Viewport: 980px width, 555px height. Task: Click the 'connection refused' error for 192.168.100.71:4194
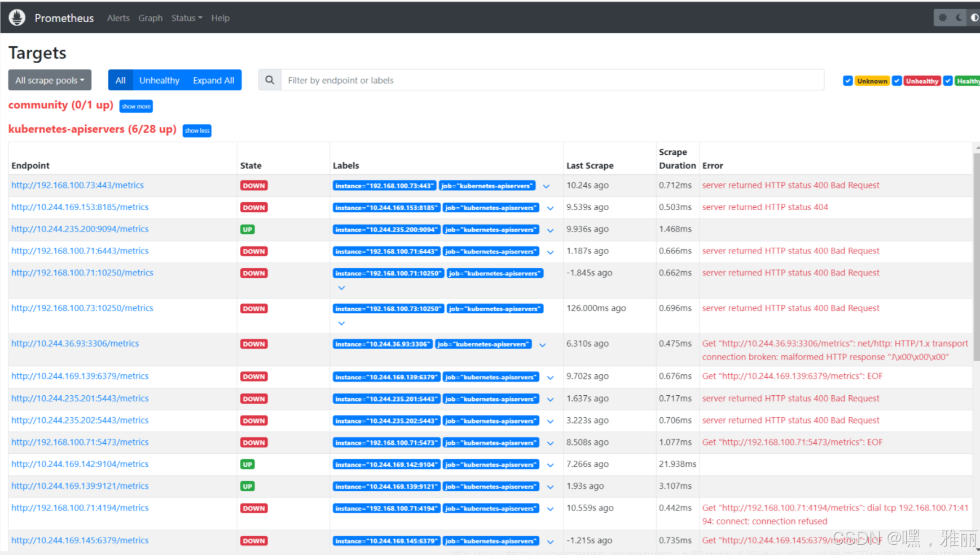(x=835, y=514)
